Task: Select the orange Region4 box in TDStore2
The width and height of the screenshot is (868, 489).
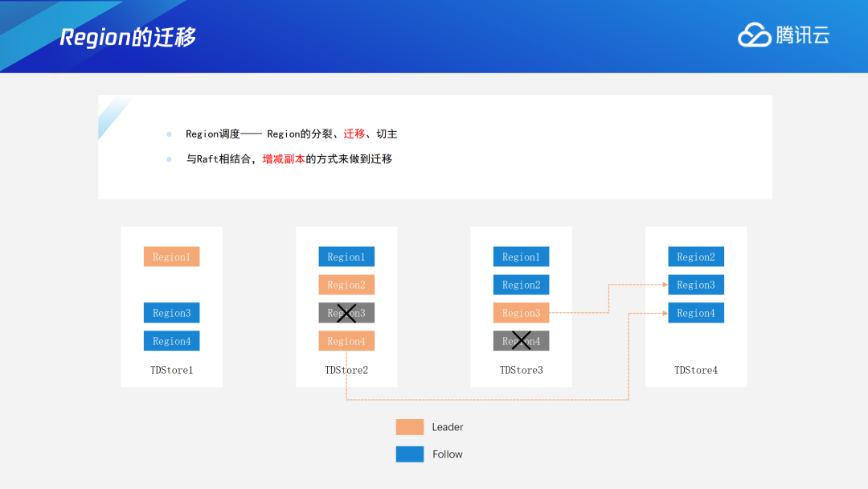Action: 346,341
